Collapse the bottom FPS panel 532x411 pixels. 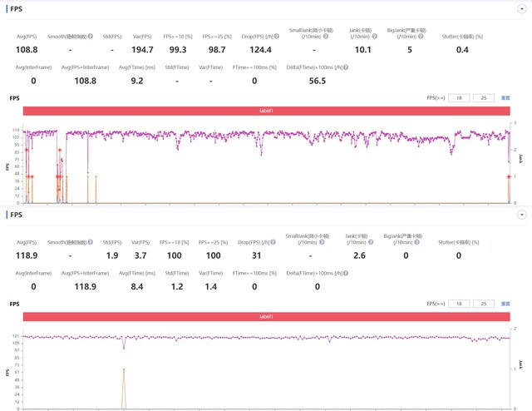coord(522,215)
